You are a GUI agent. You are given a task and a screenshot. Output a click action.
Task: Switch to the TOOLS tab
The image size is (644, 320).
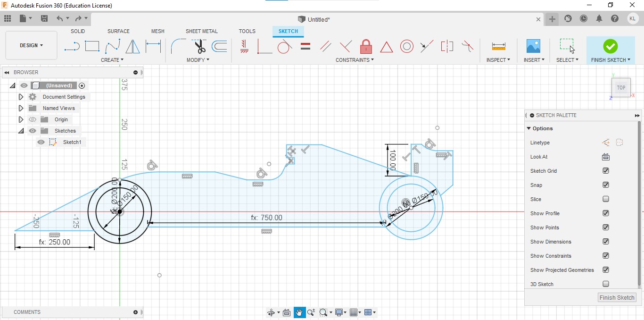click(247, 31)
